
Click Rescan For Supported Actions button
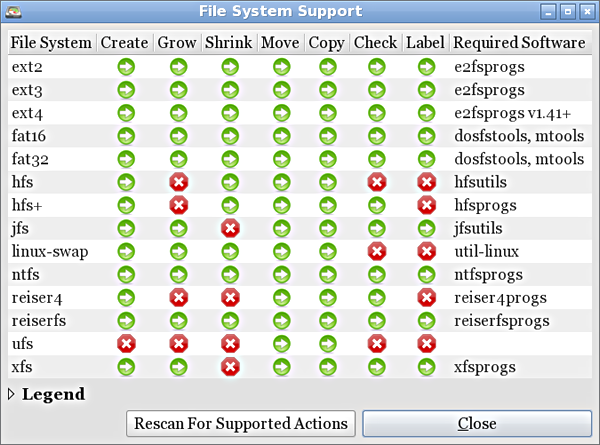click(x=241, y=423)
